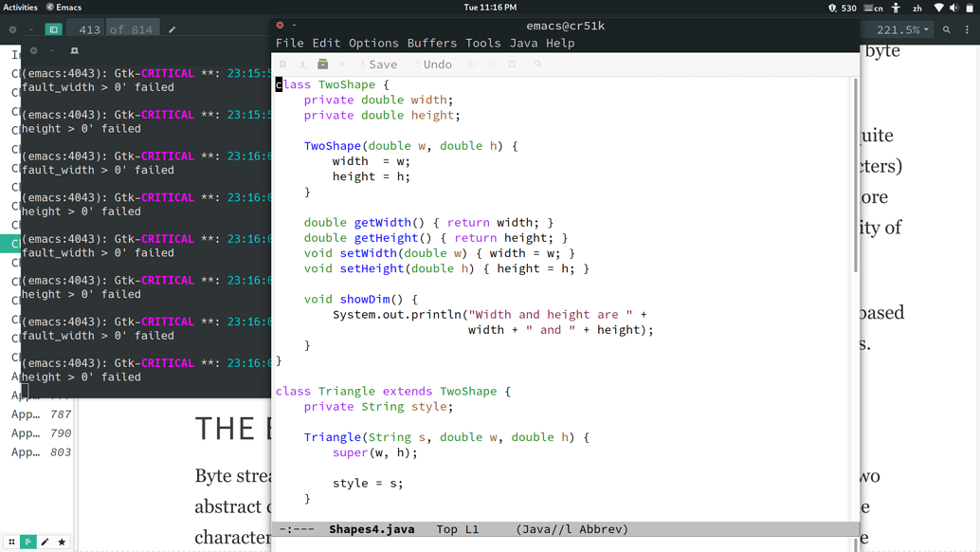Open the volume icon in the system tray
This screenshot has height=552, width=980.
pyautogui.click(x=953, y=7)
